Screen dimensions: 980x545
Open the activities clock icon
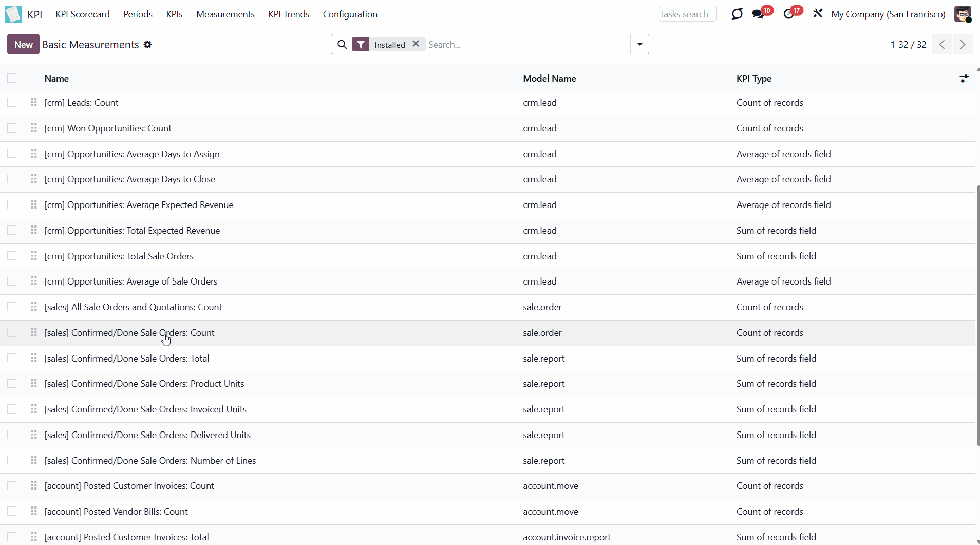[x=788, y=14]
